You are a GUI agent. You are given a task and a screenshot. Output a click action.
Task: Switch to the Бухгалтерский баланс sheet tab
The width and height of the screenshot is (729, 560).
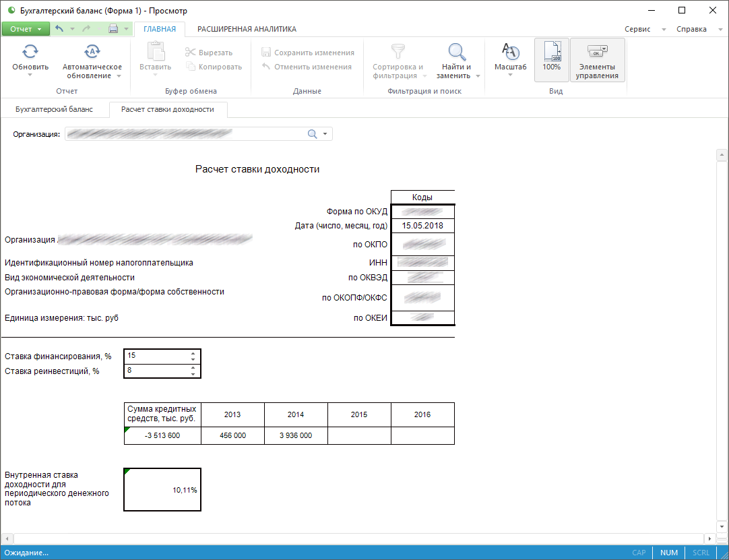coord(54,109)
